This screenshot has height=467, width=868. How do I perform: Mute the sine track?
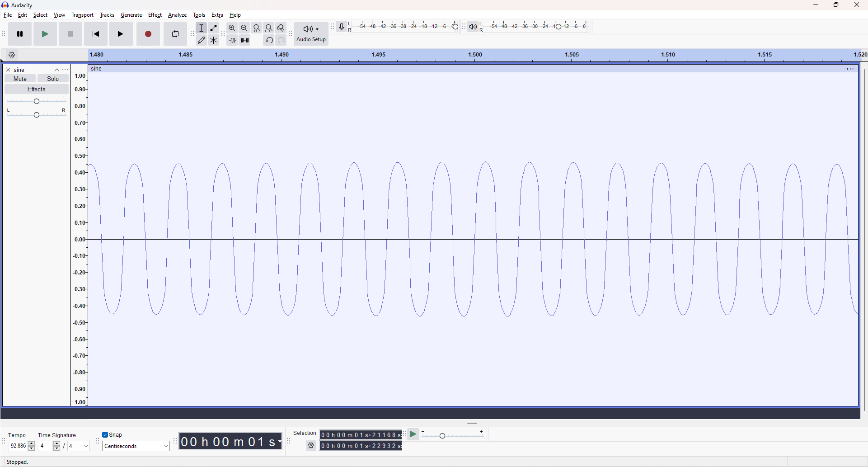19,78
